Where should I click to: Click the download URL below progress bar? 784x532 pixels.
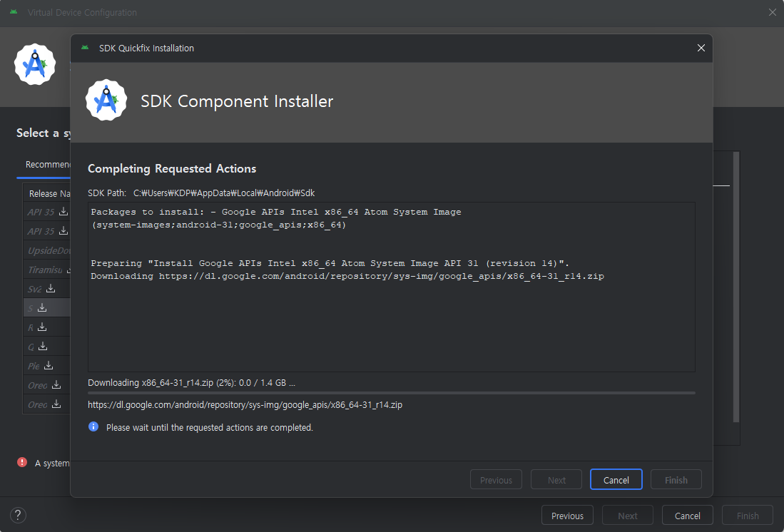245,405
